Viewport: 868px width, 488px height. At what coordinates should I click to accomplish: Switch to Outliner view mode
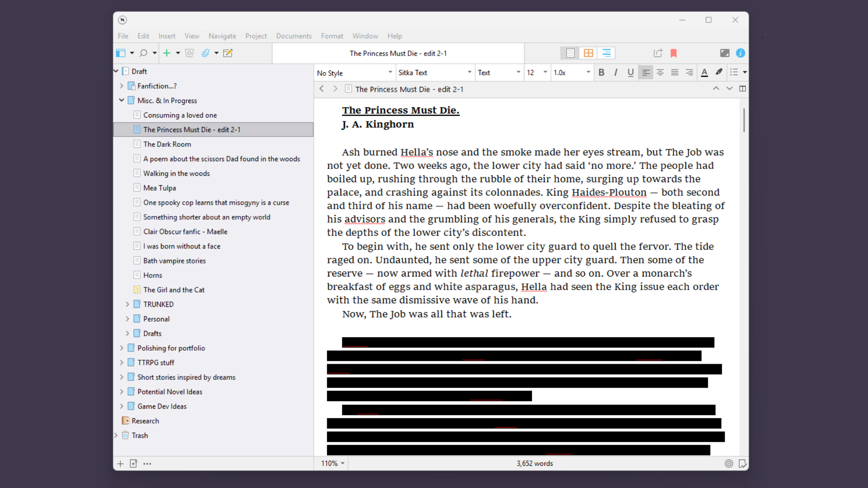(x=606, y=53)
